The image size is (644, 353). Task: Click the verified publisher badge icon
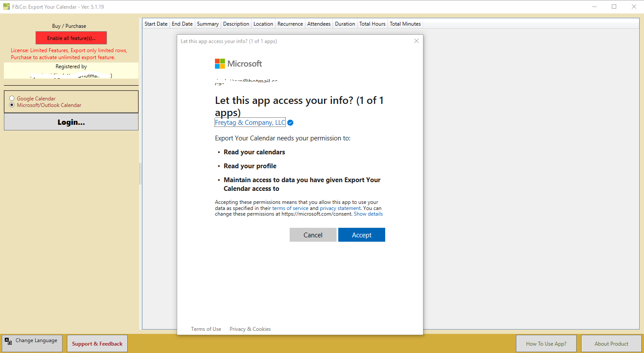click(x=291, y=123)
